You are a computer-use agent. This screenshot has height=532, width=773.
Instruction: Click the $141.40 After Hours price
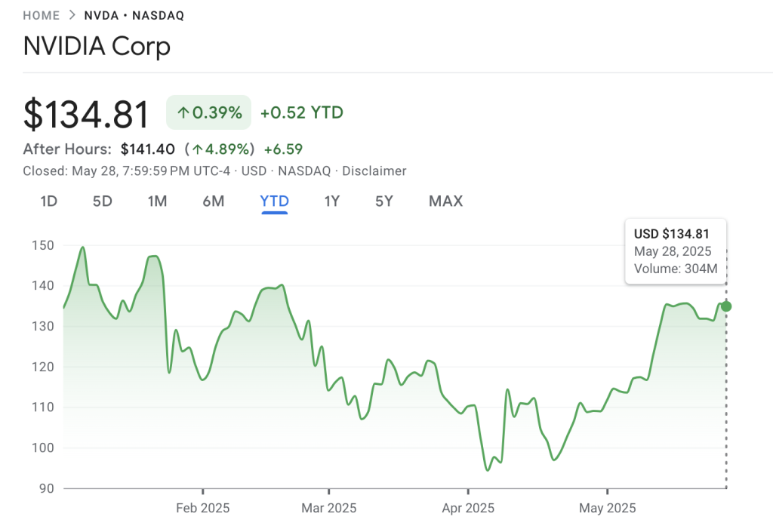[148, 149]
